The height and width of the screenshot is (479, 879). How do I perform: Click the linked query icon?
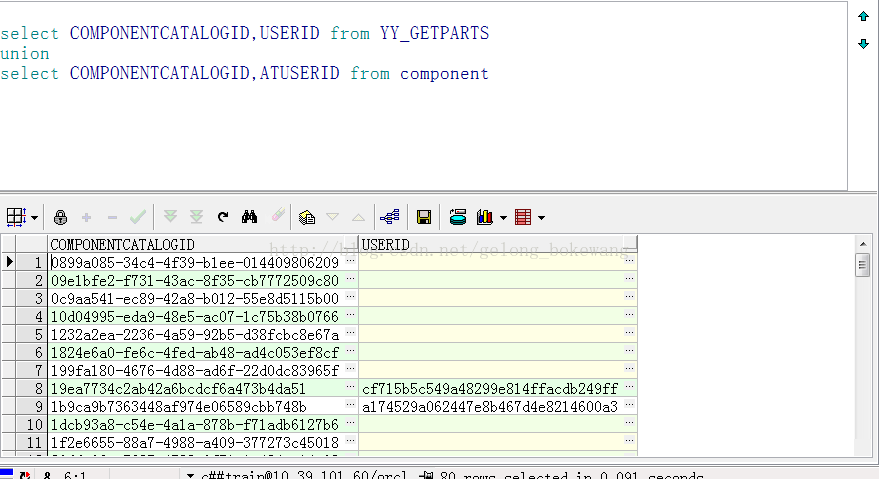pos(390,217)
